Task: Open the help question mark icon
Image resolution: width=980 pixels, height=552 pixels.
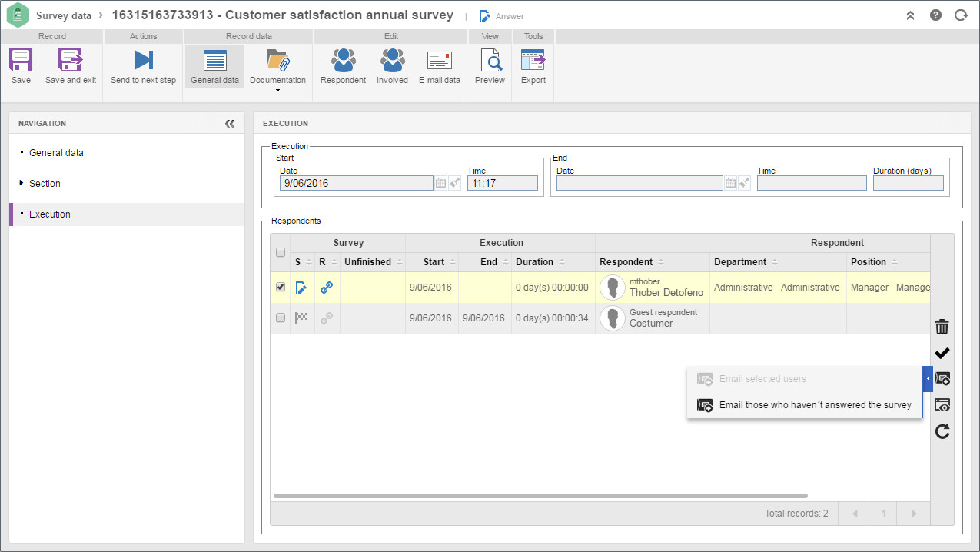Action: tap(935, 15)
